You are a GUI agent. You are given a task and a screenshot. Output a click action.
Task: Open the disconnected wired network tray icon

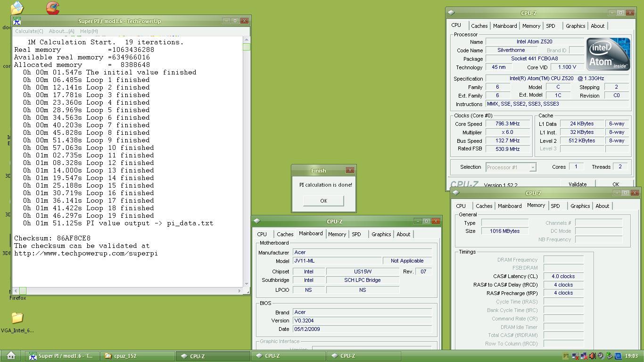tap(584, 356)
